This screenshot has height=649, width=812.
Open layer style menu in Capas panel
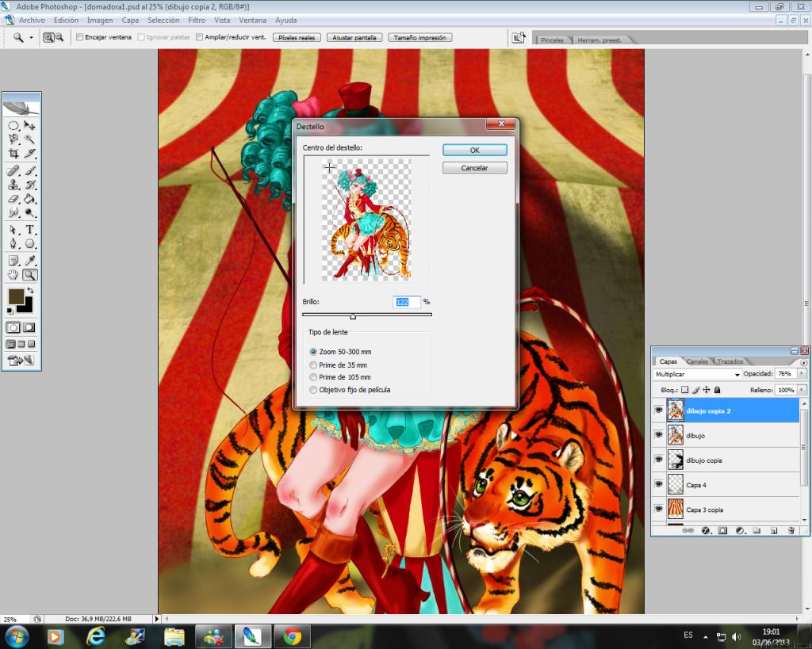pyautogui.click(x=705, y=530)
